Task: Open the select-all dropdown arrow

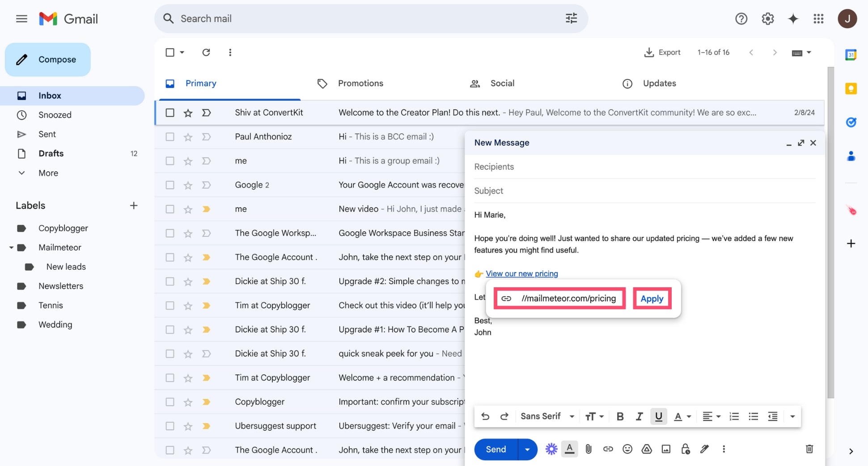Action: click(x=182, y=52)
